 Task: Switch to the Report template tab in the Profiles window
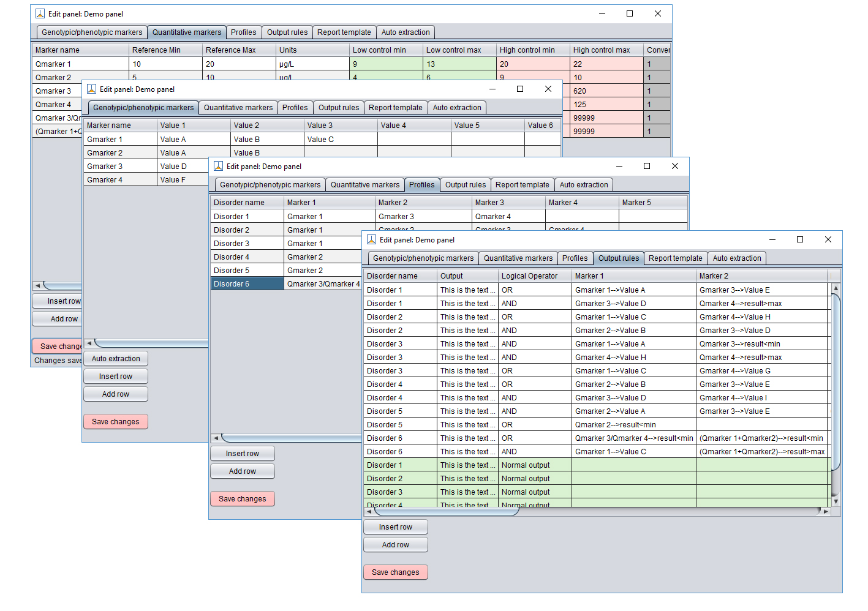[x=523, y=184]
